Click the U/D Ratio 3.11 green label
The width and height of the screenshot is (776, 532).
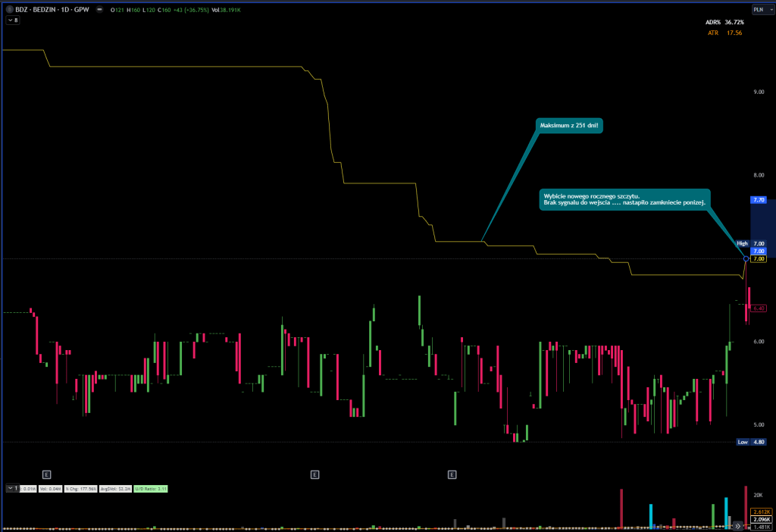coord(151,489)
